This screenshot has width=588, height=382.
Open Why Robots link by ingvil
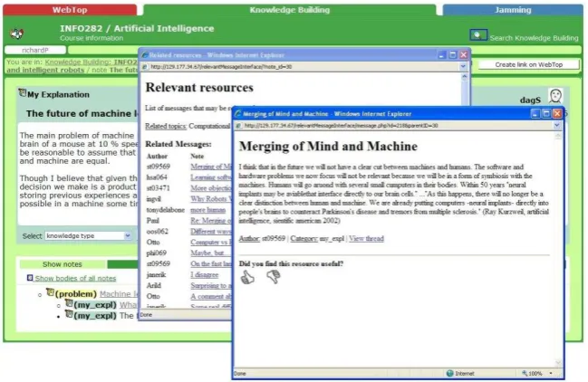[211, 199]
